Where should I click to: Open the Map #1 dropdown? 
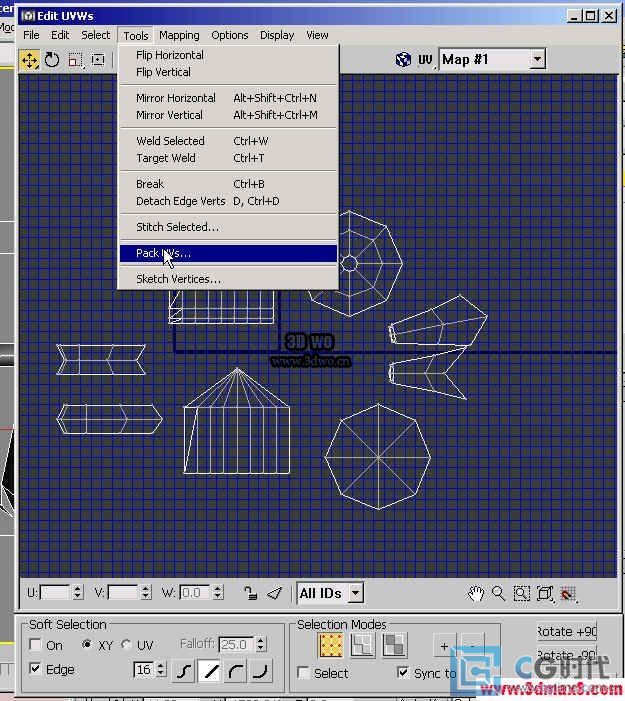tap(537, 59)
